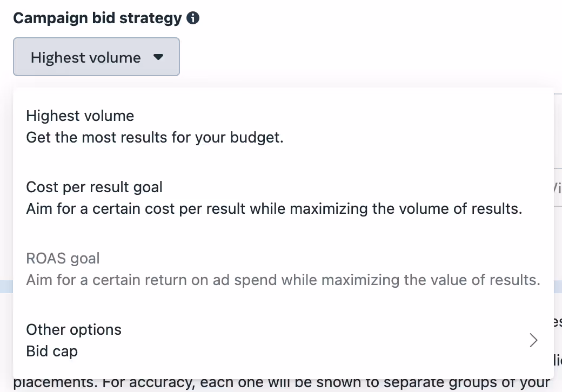Viewport: 562px width, 392px height.
Task: Expand the Other options submenu
Action: point(283,341)
